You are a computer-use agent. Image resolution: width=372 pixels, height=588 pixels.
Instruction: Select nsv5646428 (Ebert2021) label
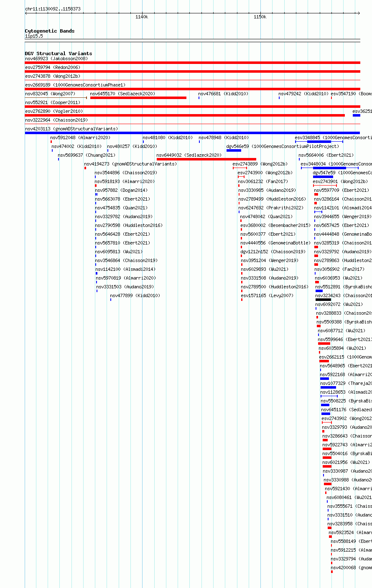122,234
